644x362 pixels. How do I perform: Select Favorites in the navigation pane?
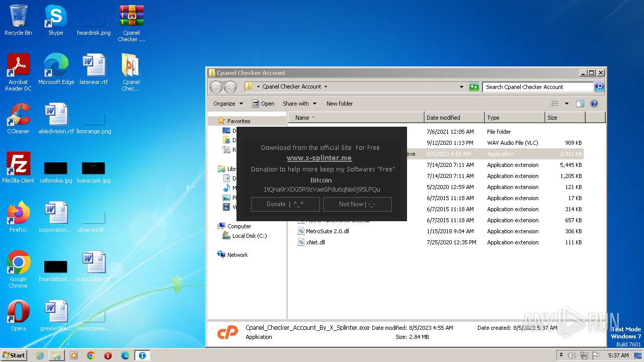[x=238, y=121]
